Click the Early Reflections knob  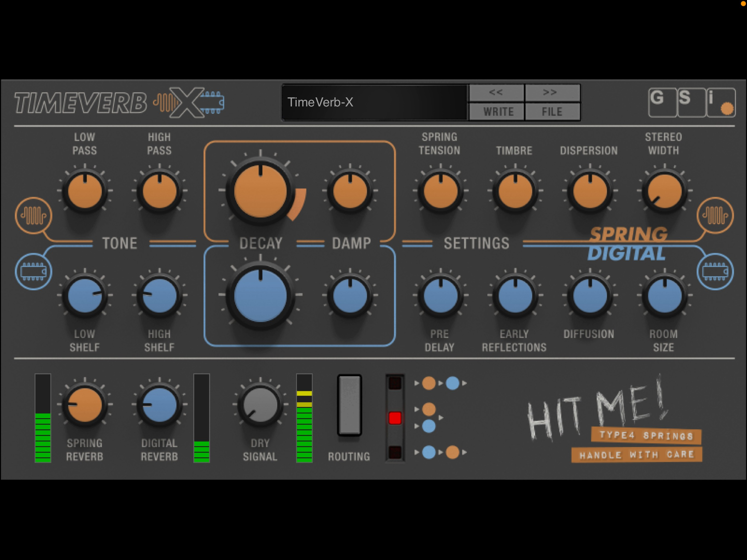click(515, 296)
